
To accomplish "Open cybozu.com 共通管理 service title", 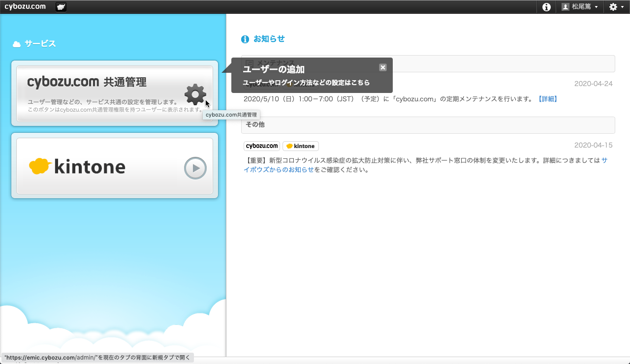I will click(x=87, y=82).
